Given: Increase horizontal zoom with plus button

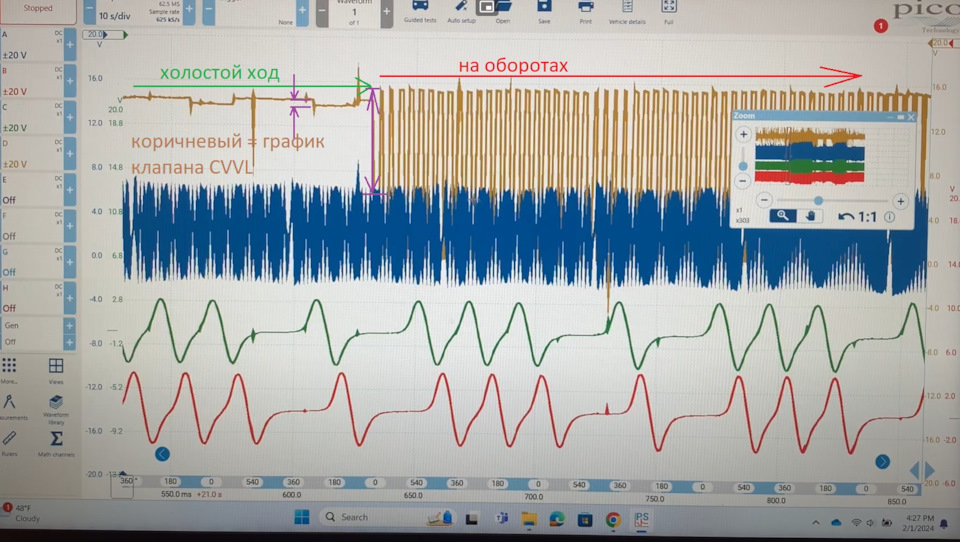Looking at the screenshot, I should (x=901, y=201).
